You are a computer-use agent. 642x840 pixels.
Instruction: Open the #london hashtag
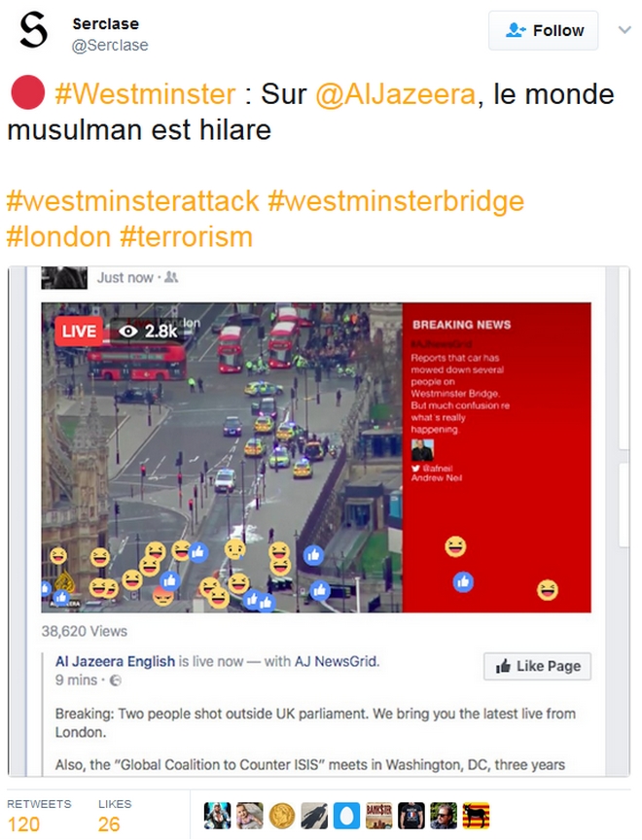coord(58,237)
